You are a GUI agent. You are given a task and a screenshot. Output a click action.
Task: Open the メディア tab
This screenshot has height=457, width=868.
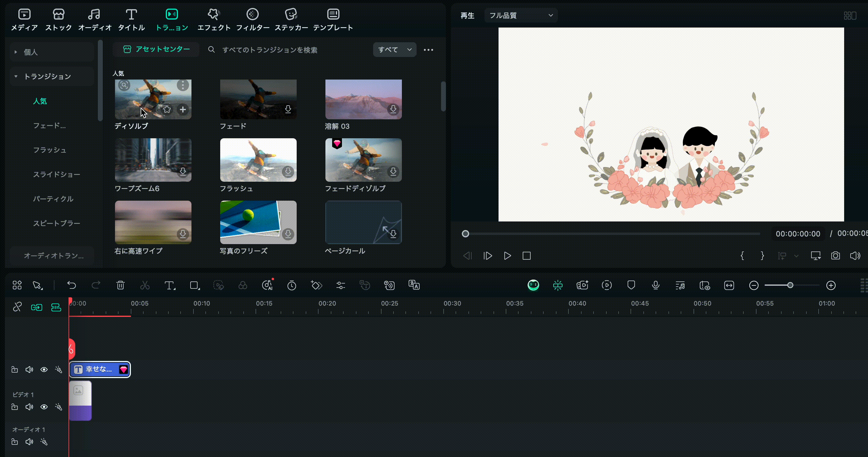[x=24, y=20]
